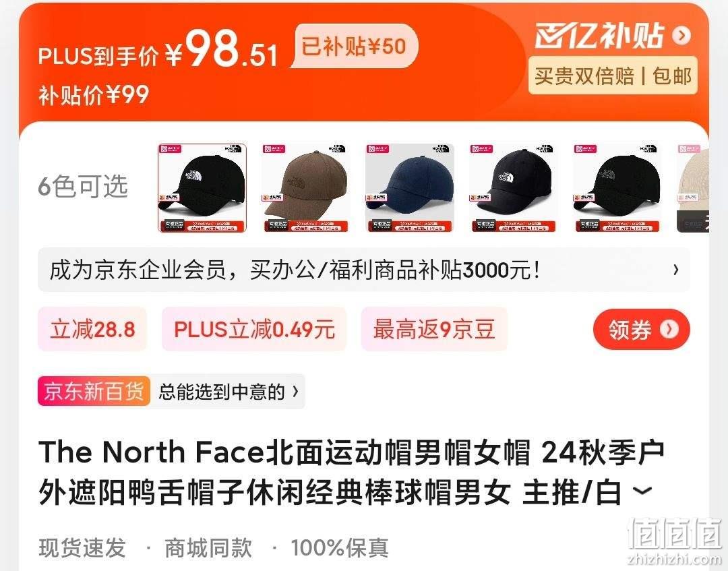728x571 pixels.
Task: Expand the product title chevron
Action: click(643, 491)
